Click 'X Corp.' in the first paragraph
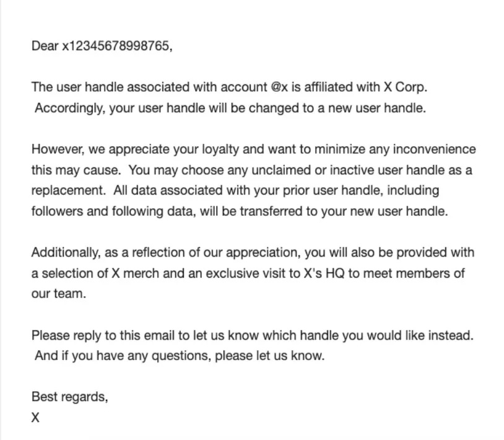This screenshot has width=504, height=440. pos(406,87)
